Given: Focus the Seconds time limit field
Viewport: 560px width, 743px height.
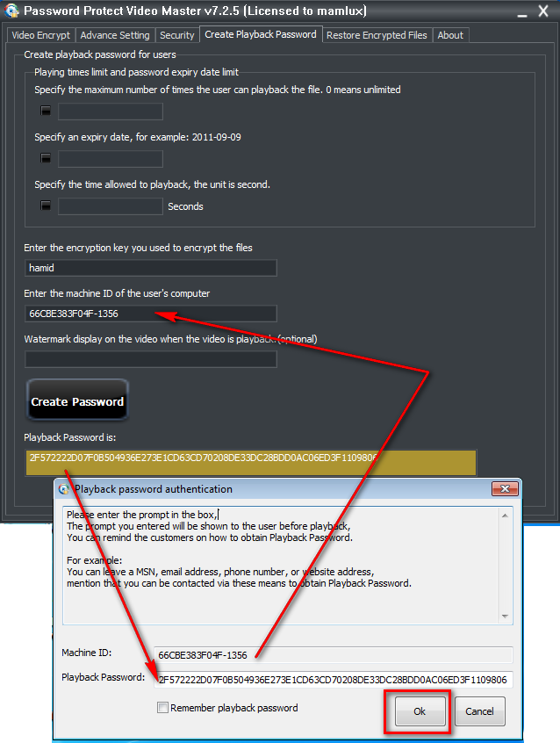Looking at the screenshot, I should [111, 206].
